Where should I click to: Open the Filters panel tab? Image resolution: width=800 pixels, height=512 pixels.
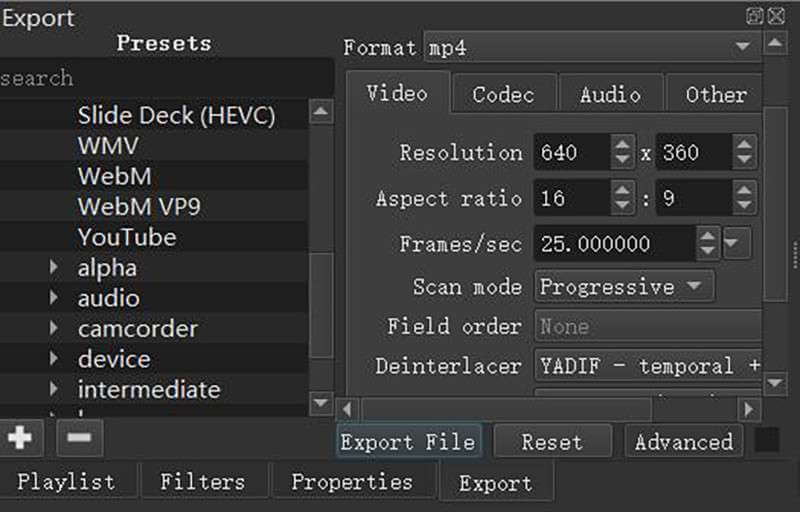point(202,482)
